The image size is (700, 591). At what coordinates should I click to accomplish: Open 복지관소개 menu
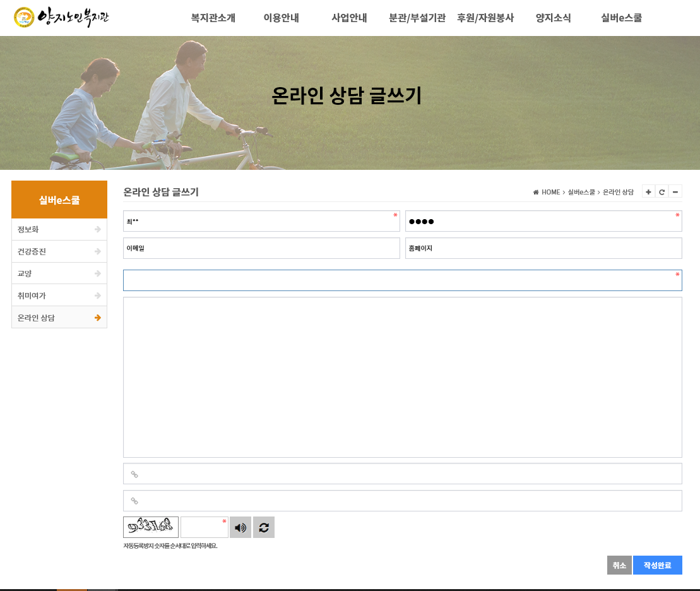click(x=213, y=18)
